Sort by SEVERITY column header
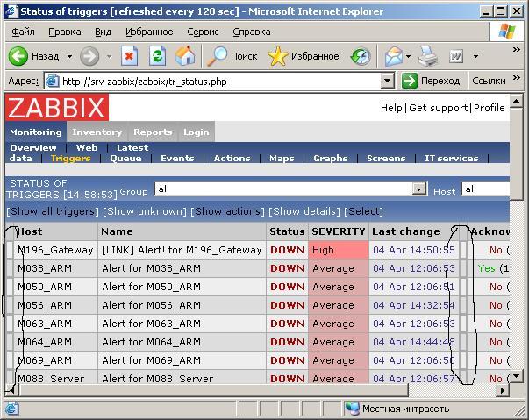529x420 pixels. [x=339, y=231]
